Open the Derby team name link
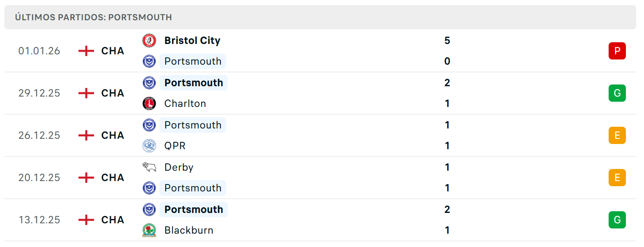 (179, 167)
